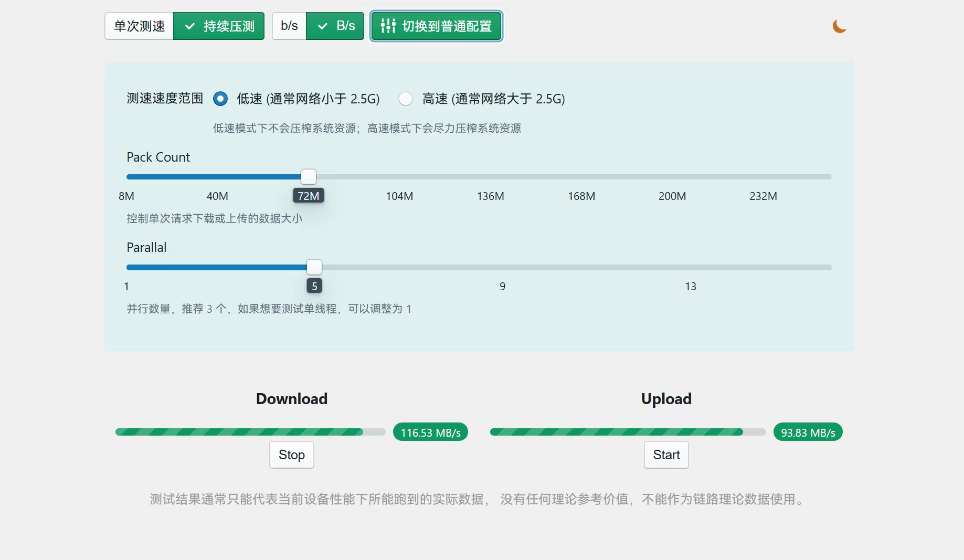The height and width of the screenshot is (560, 964).
Task: Start the Upload test
Action: coord(666,455)
